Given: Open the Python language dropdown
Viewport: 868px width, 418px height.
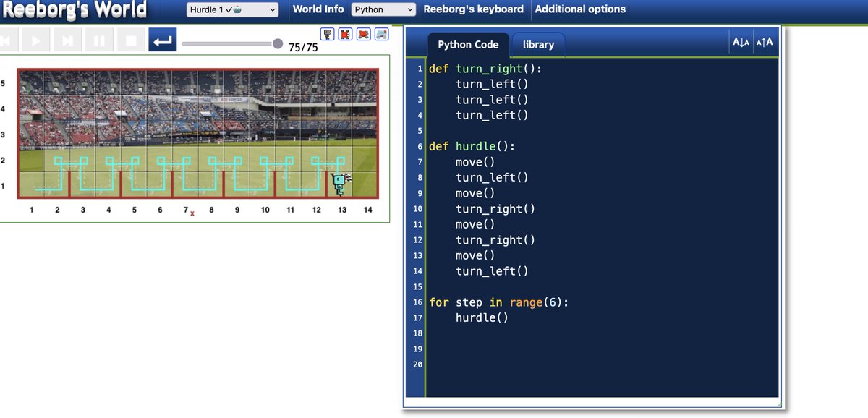Looking at the screenshot, I should coord(384,9).
